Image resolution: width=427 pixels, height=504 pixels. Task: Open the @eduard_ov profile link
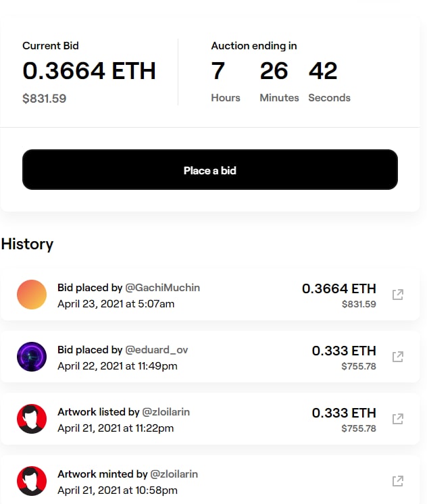coord(156,350)
